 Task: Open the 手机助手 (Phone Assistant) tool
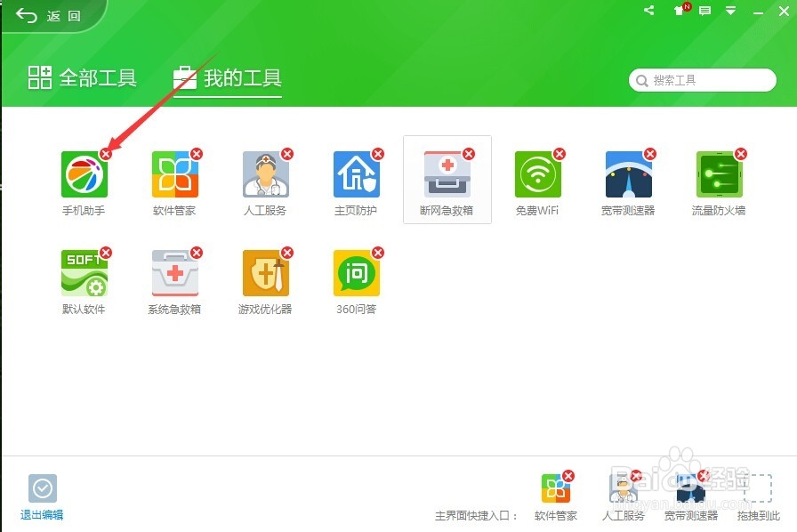83,176
